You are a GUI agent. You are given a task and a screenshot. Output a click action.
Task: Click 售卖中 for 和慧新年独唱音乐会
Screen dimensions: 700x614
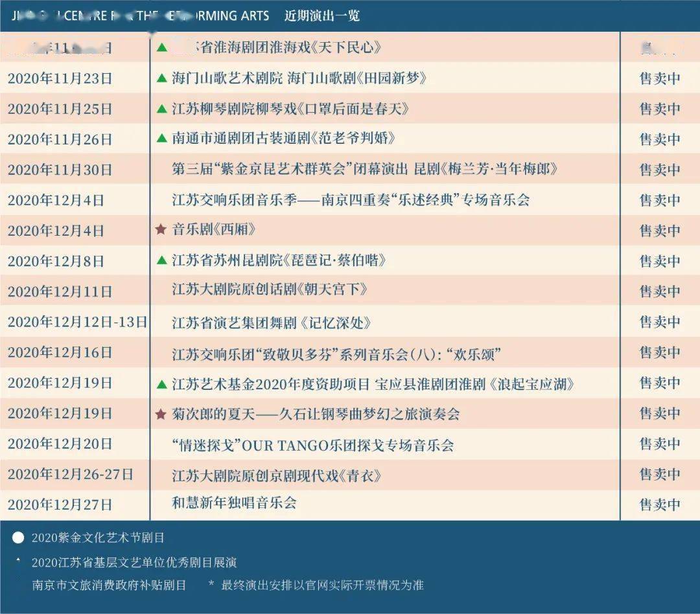[x=660, y=505]
